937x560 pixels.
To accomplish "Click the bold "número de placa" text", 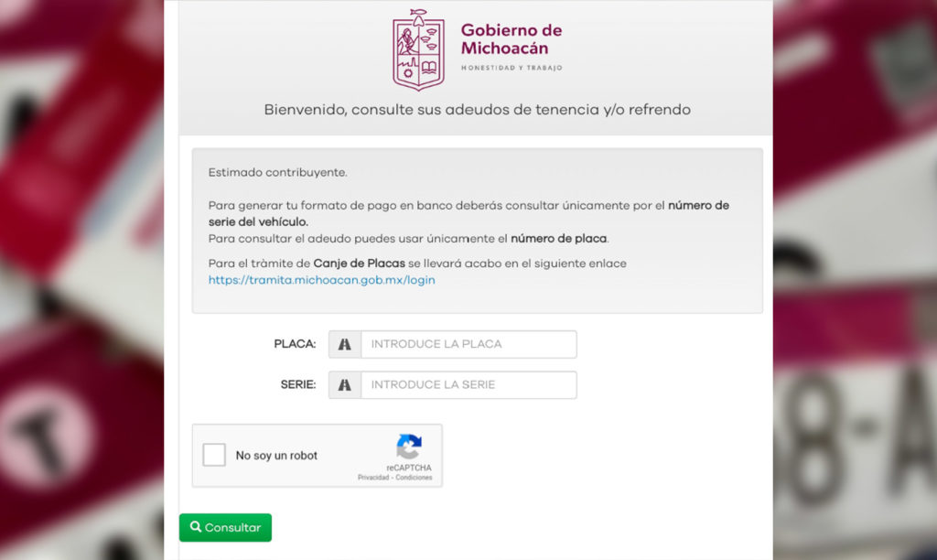I will (559, 239).
